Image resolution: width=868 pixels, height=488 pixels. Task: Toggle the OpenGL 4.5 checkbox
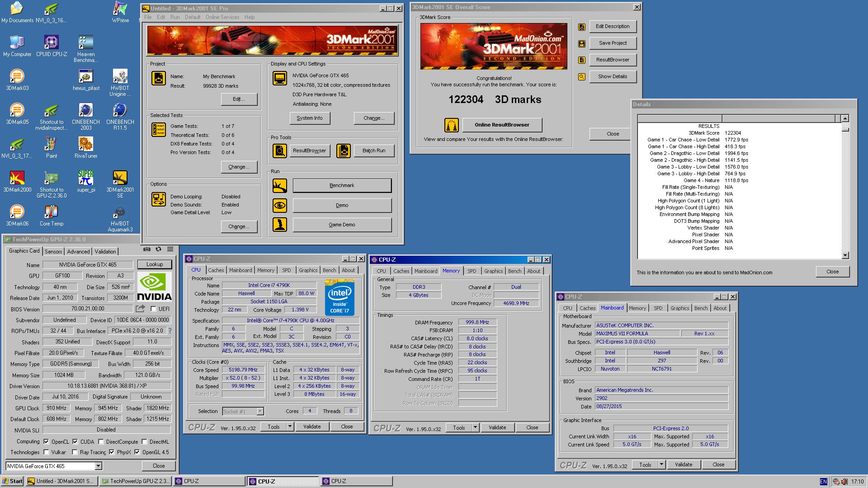coord(137,452)
